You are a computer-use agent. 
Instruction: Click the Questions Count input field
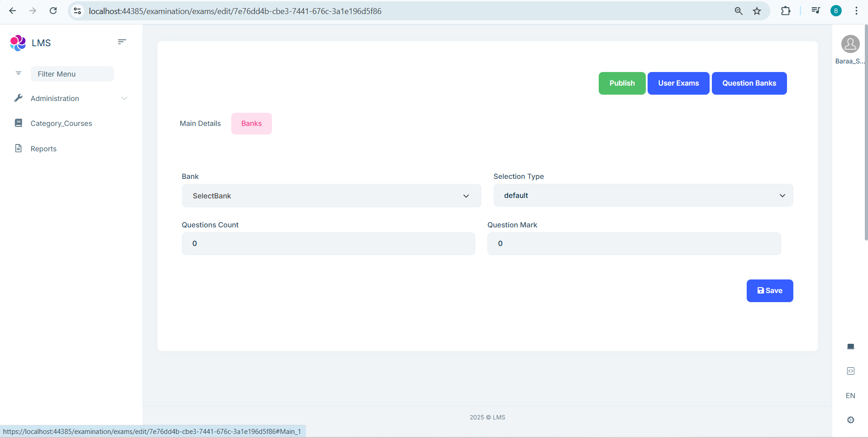(x=328, y=244)
